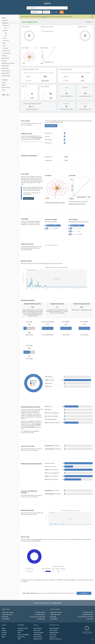
Task: Select the FRESH index radio option
Action: tap(46, 12)
